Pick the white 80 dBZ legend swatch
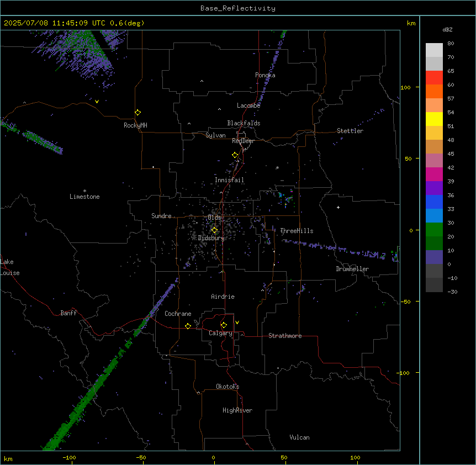476x465 pixels. pyautogui.click(x=434, y=50)
